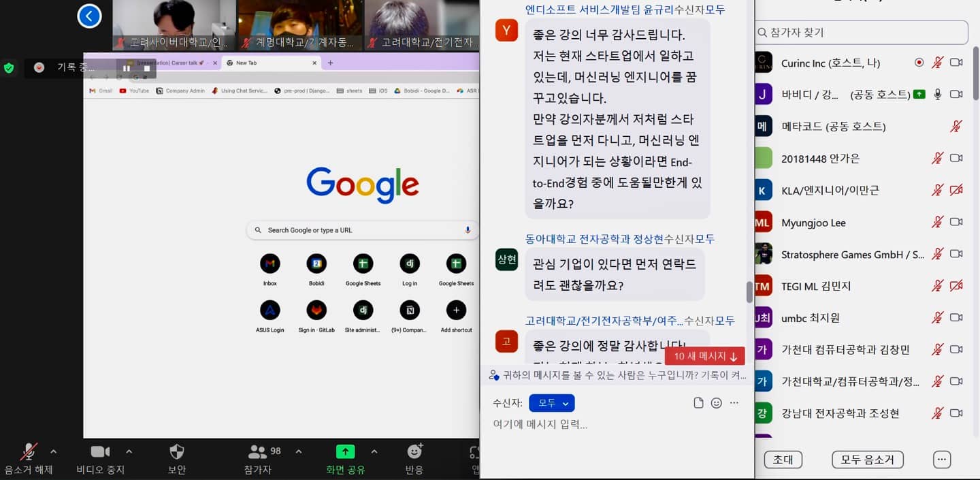Toggle the video camera for Curinc Inc
This screenshot has width=980, height=480.
956,63
